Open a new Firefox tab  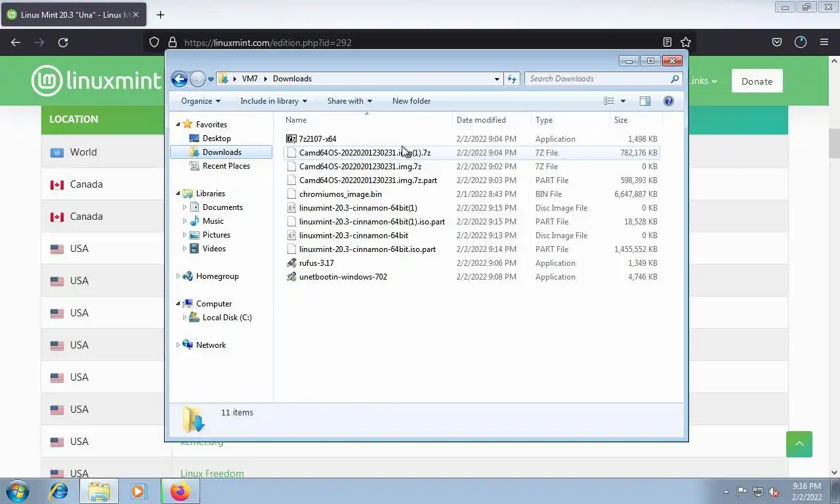160,14
